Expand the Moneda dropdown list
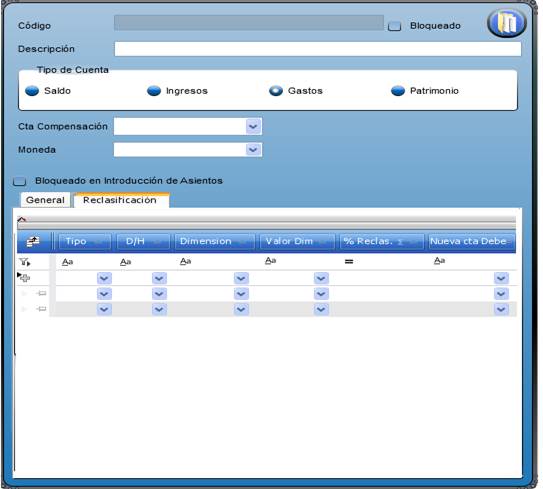Screen dimensions: 543x489 click(253, 150)
